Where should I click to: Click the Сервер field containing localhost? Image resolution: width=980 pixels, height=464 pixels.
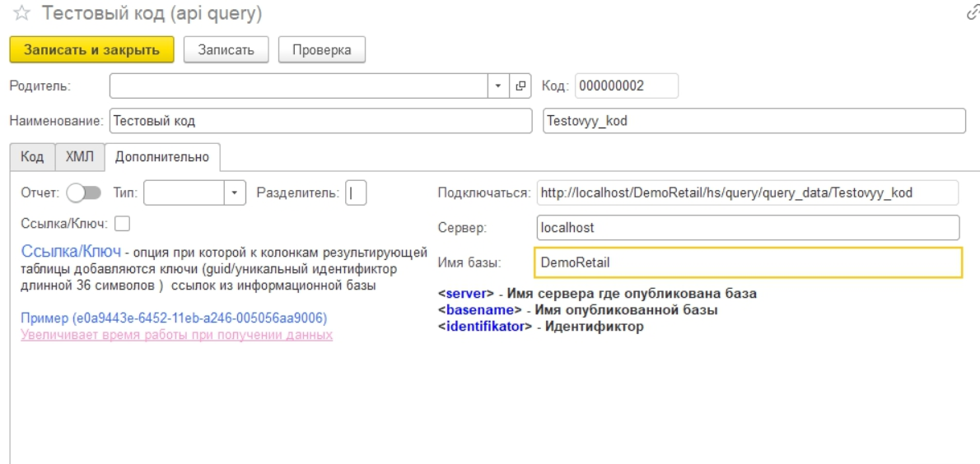click(747, 227)
